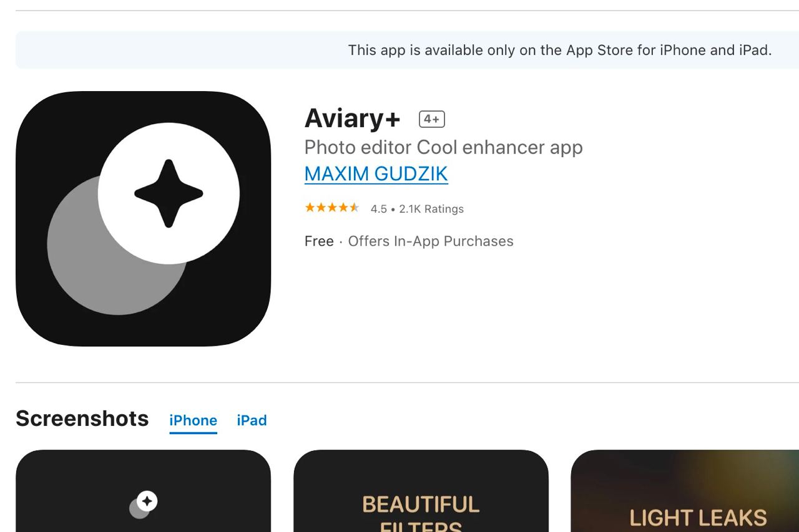The image size is (799, 532).
Task: Click the large Aviary+ app icon
Action: point(144,219)
